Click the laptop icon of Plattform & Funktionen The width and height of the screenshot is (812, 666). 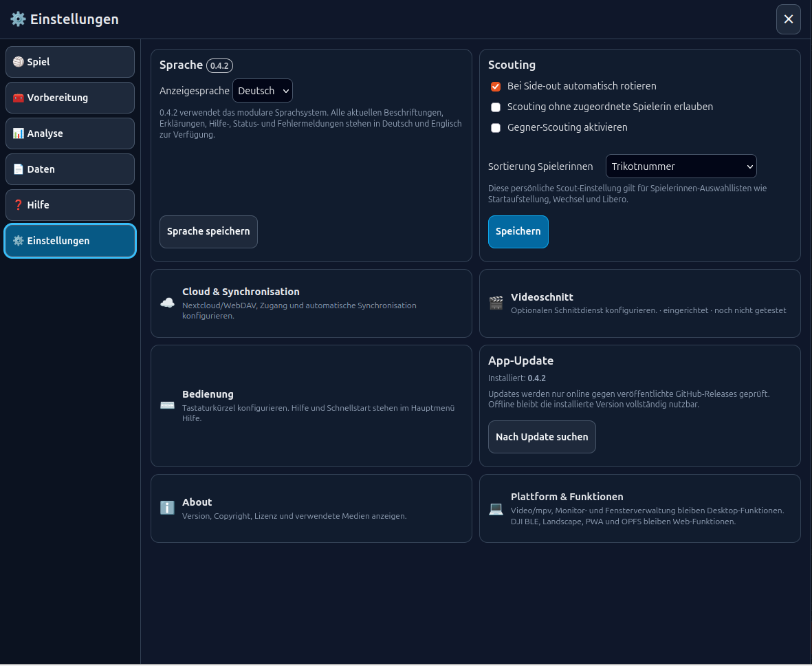pyautogui.click(x=496, y=508)
